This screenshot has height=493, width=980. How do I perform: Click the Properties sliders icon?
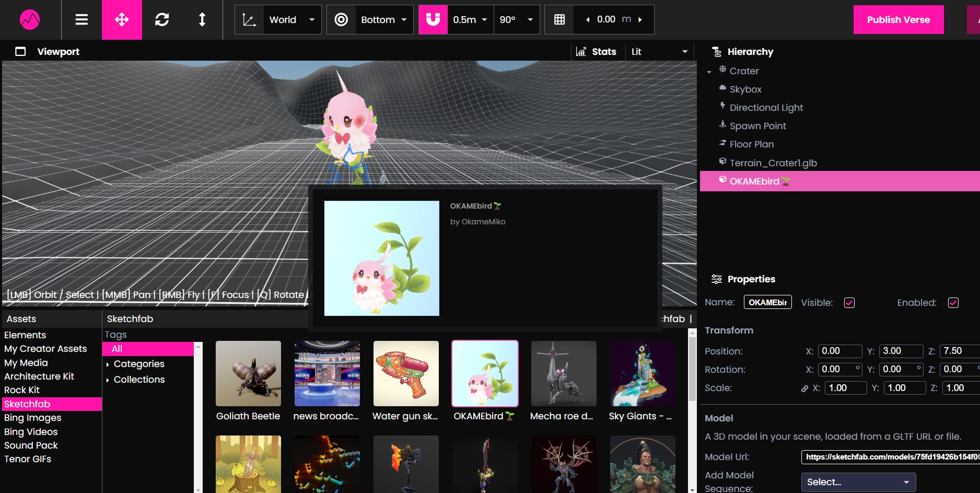coord(717,279)
